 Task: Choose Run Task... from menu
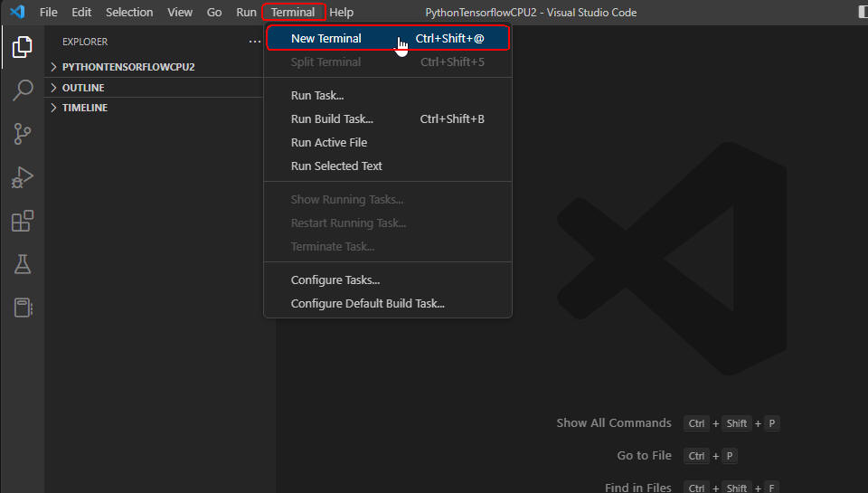pos(388,95)
